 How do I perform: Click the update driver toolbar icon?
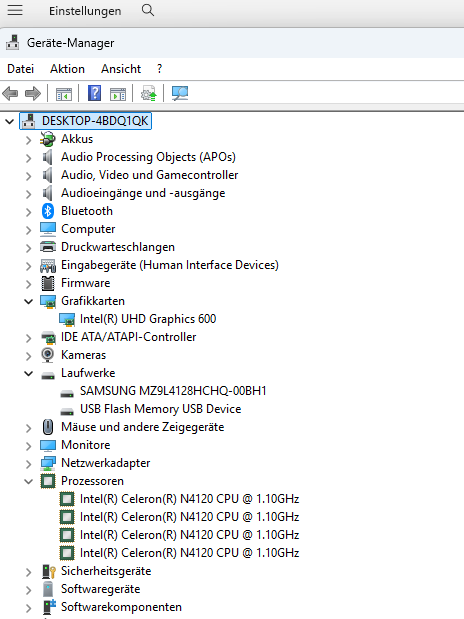(x=149, y=94)
